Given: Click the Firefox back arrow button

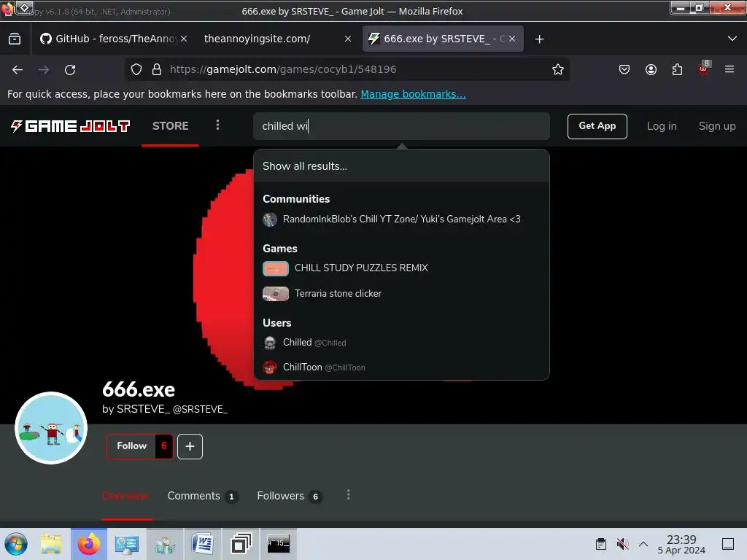Looking at the screenshot, I should pyautogui.click(x=18, y=69).
